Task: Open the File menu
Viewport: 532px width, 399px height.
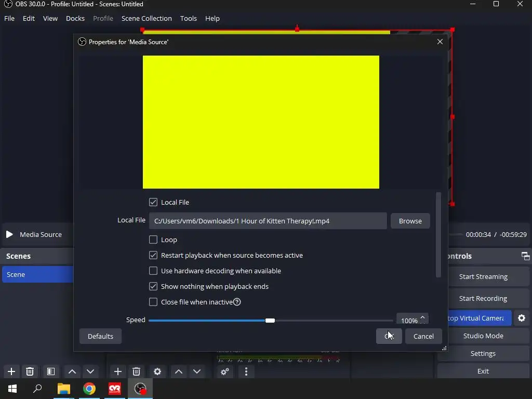Action: [9, 18]
